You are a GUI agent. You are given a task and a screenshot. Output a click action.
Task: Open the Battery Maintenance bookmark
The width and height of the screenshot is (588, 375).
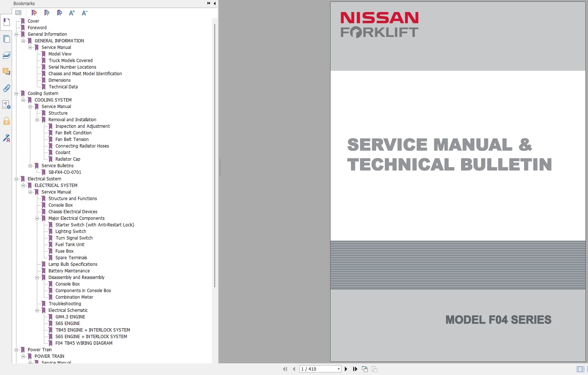click(69, 271)
